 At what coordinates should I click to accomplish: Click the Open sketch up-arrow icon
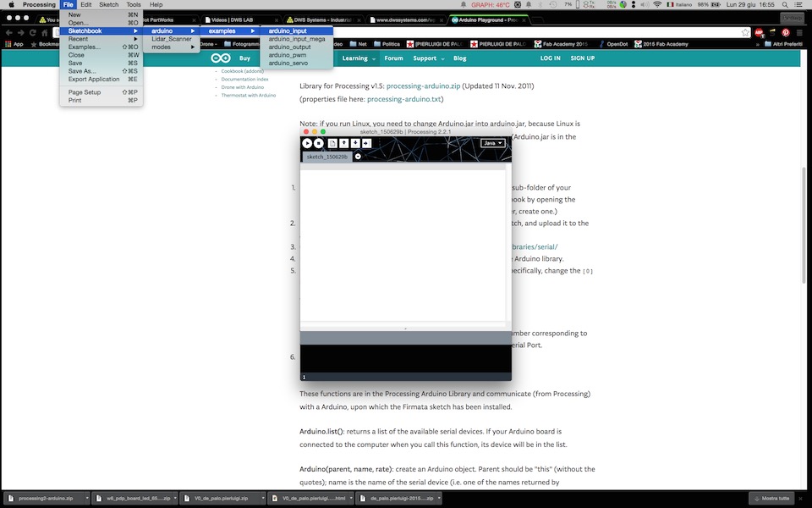point(344,143)
